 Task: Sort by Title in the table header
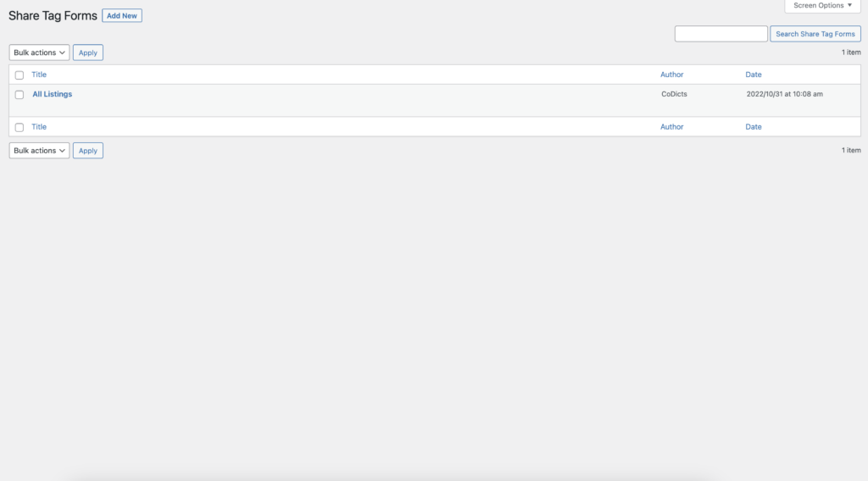coord(39,75)
